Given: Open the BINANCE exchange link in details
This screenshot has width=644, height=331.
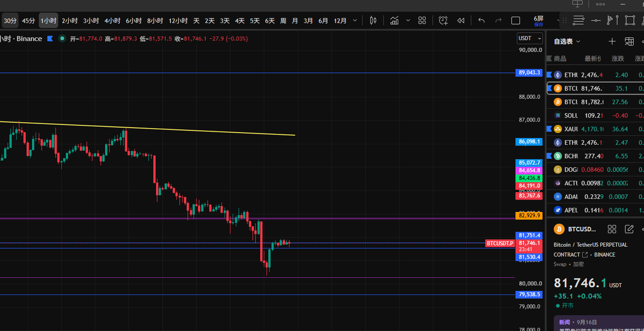Looking at the screenshot, I should pos(604,254).
